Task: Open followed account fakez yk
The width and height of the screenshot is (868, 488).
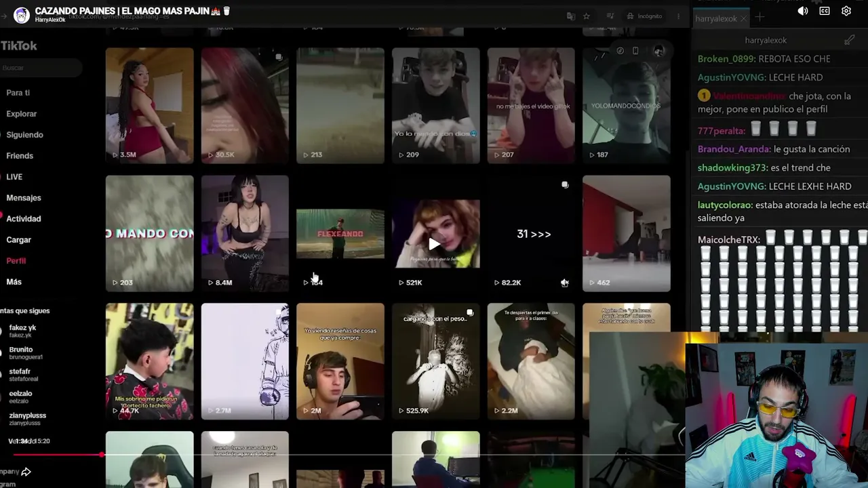Action: click(x=22, y=331)
